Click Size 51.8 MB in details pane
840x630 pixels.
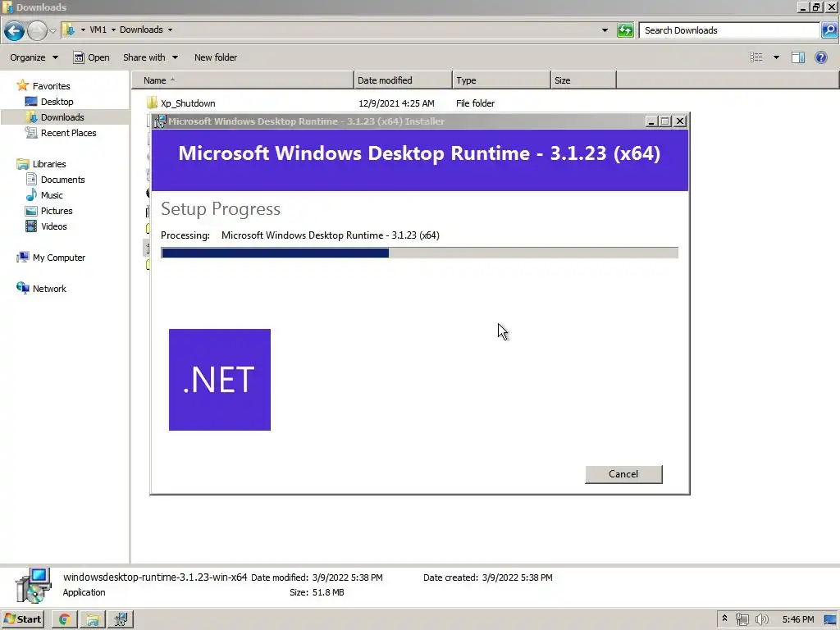tap(317, 592)
